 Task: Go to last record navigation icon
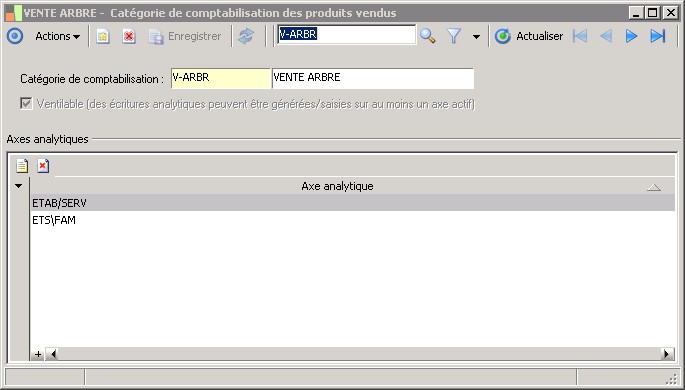[x=657, y=36]
